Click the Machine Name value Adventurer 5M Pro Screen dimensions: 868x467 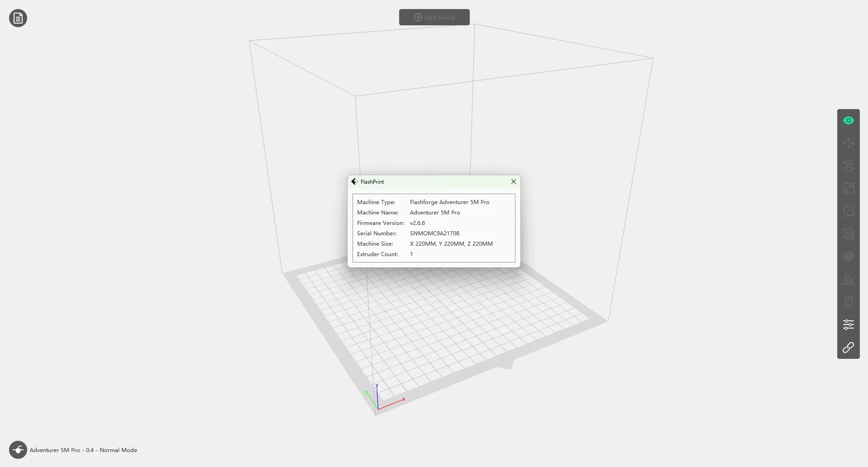[435, 213]
